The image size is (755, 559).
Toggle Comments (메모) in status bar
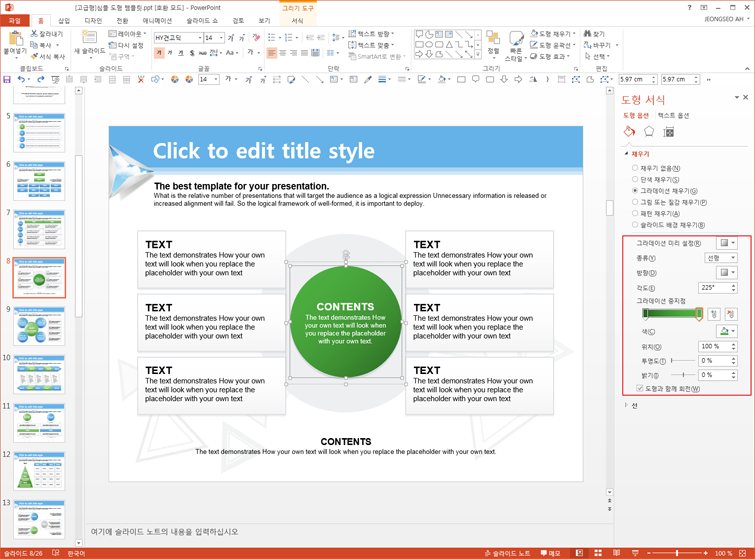pyautogui.click(x=551, y=553)
